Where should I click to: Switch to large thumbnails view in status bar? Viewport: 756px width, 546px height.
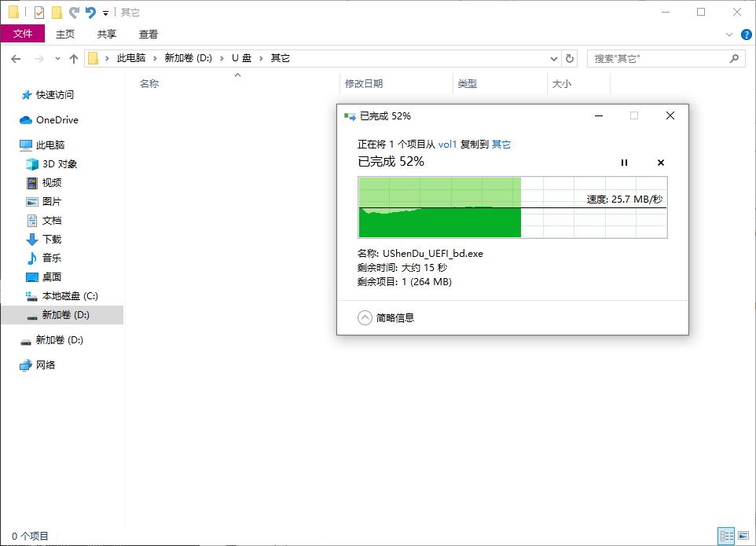coord(745,534)
